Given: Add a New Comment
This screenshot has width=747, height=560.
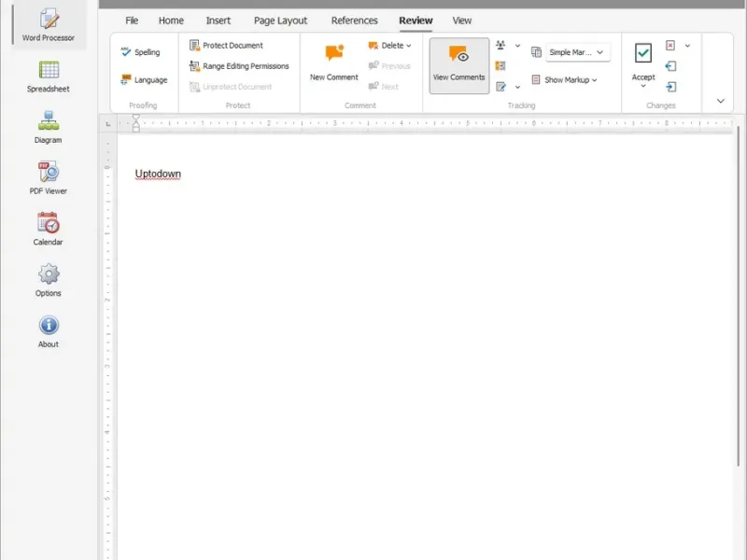Looking at the screenshot, I should coord(334,63).
